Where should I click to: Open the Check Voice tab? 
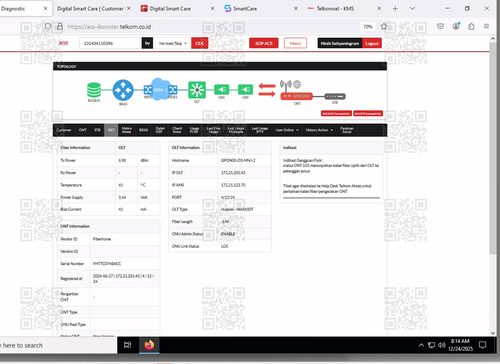pos(177,130)
